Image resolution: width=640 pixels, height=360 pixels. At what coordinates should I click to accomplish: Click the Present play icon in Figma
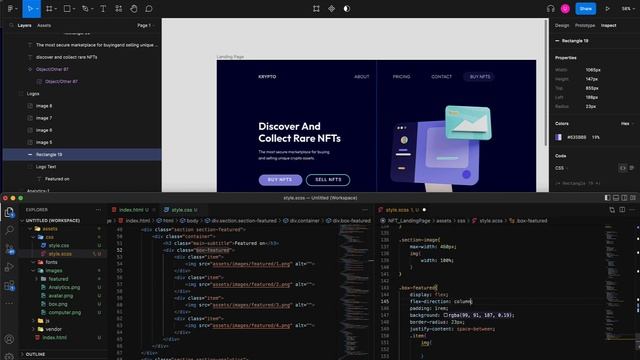click(x=607, y=9)
